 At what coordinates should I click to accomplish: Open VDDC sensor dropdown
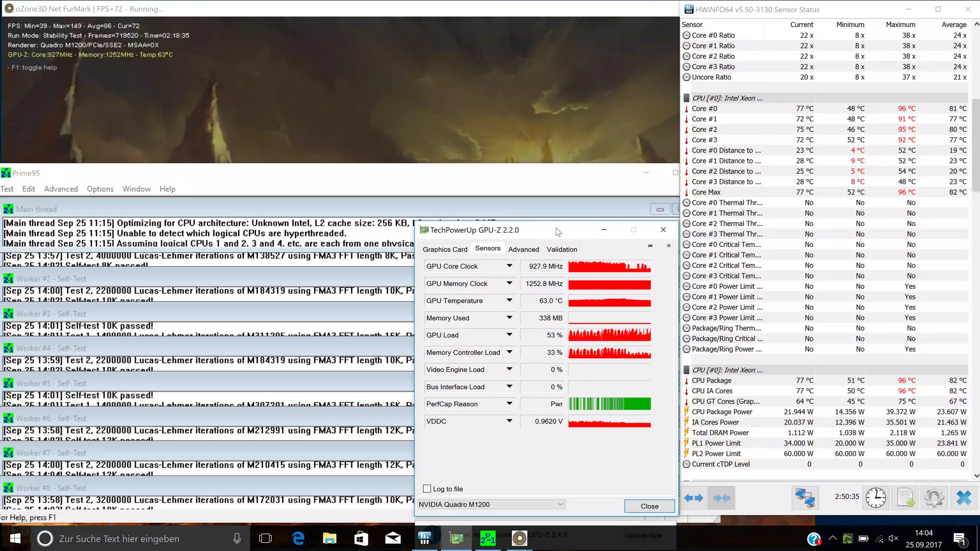tap(509, 421)
